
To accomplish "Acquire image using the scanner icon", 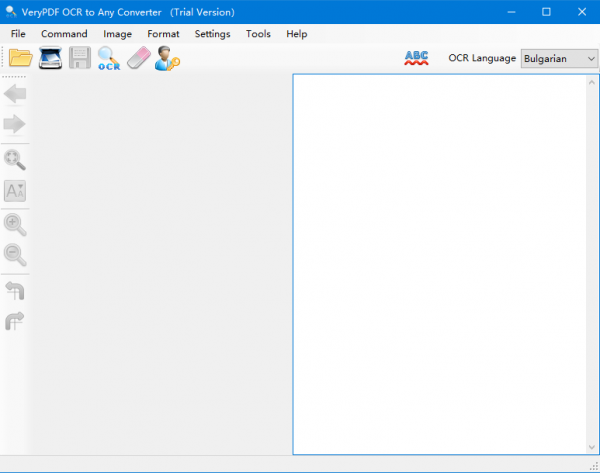I will coord(51,58).
